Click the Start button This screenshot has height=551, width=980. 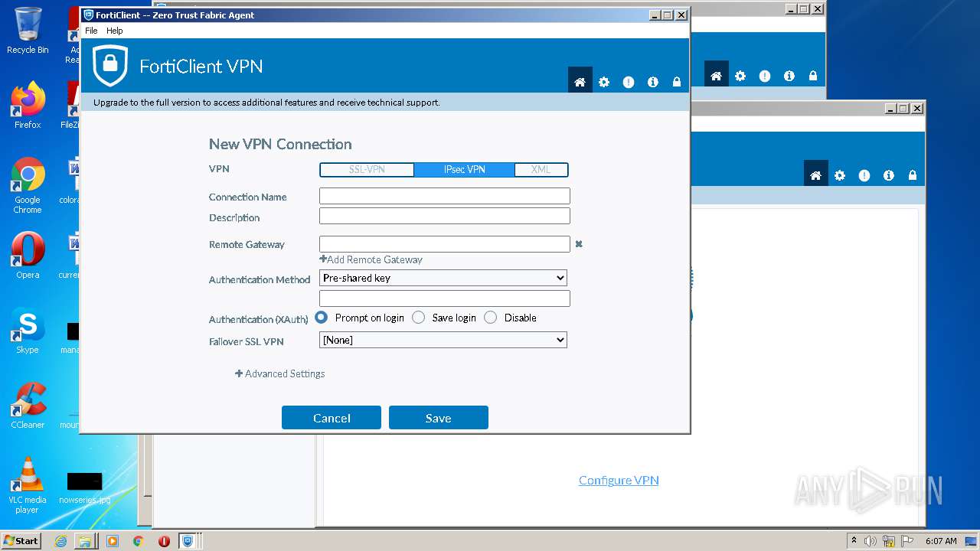[x=21, y=540]
